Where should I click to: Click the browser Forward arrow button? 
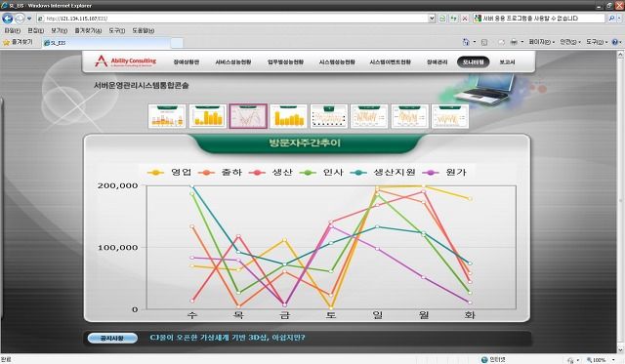point(20,18)
